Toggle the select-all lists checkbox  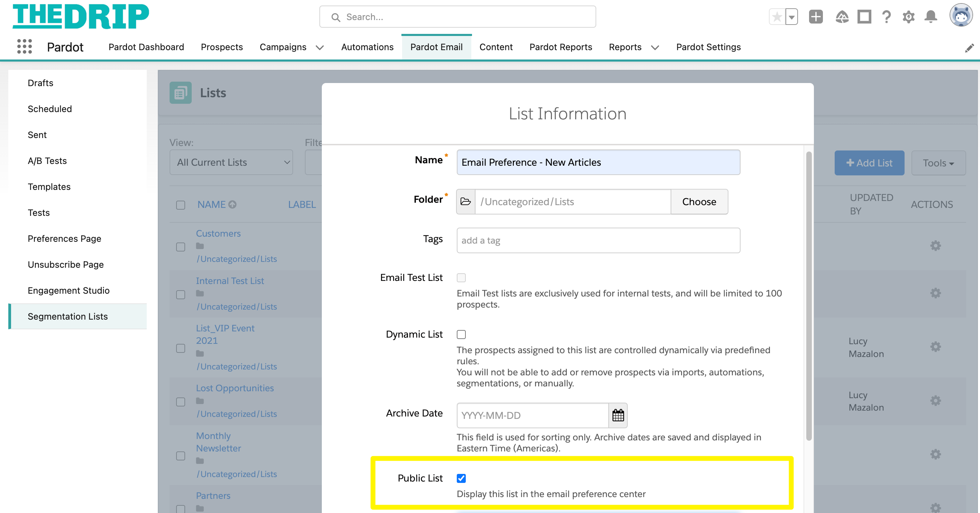click(181, 205)
